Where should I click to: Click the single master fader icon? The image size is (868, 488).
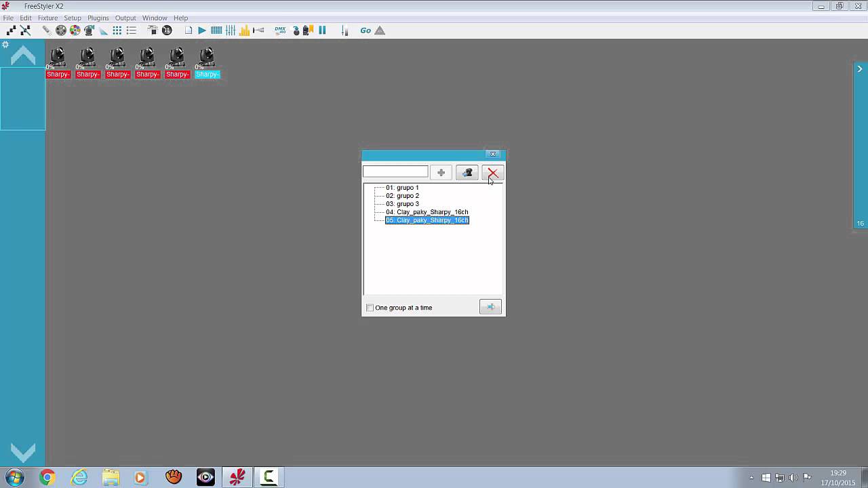point(344,30)
